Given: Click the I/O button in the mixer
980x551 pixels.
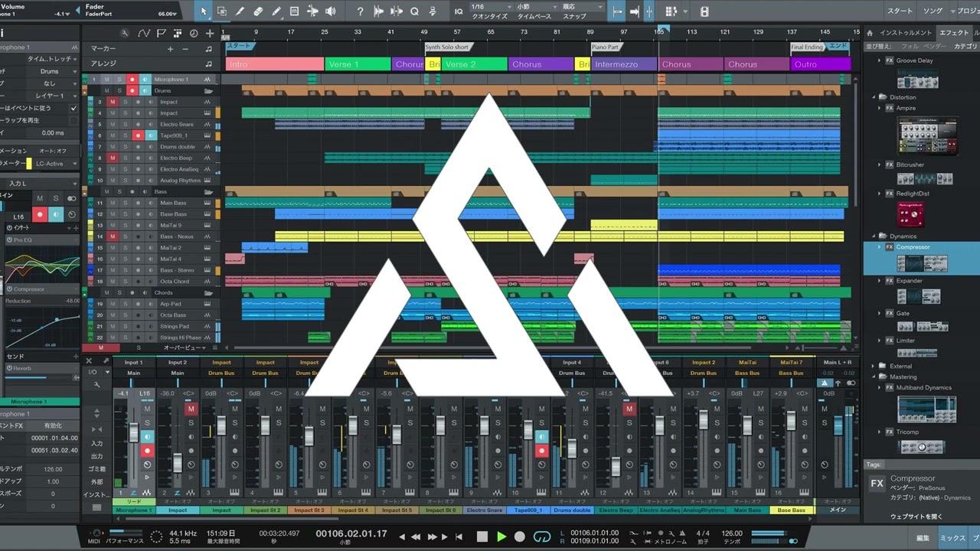Looking at the screenshot, I should pos(93,372).
